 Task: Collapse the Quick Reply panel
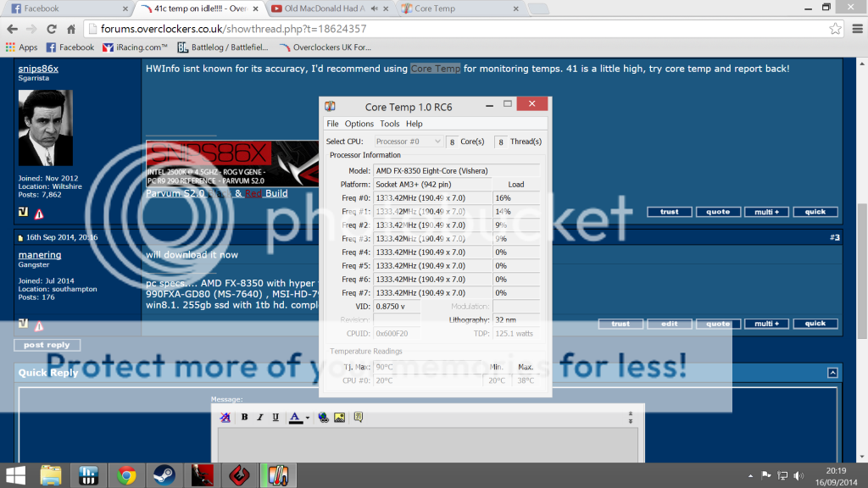(x=832, y=373)
